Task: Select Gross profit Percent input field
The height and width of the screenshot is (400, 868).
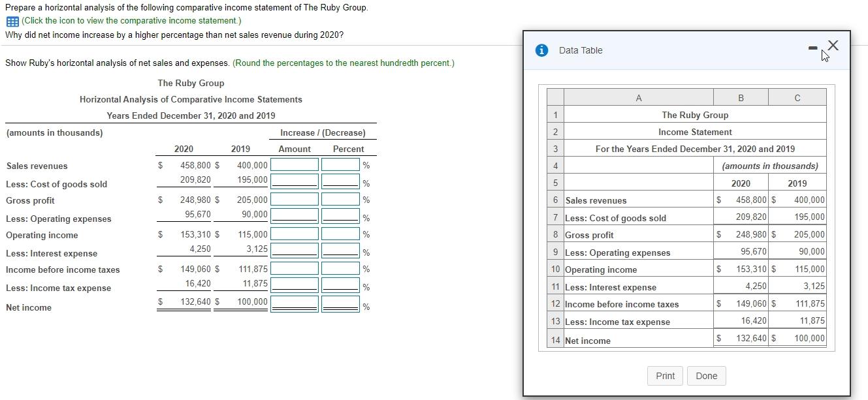Action: [x=340, y=199]
